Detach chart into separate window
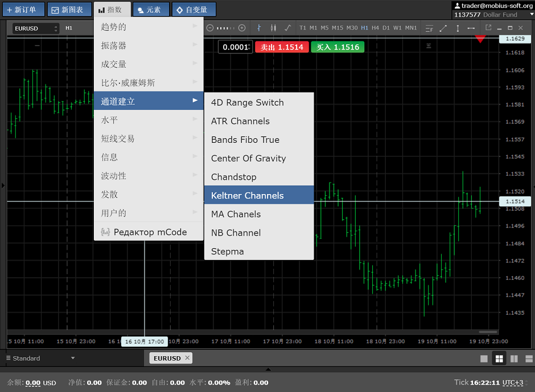Viewport: 535px width, 392px height. pos(488,28)
